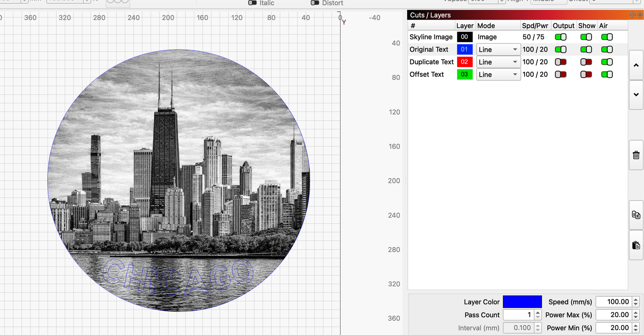Click the black 00 Skyline Image layer badge

tap(465, 37)
